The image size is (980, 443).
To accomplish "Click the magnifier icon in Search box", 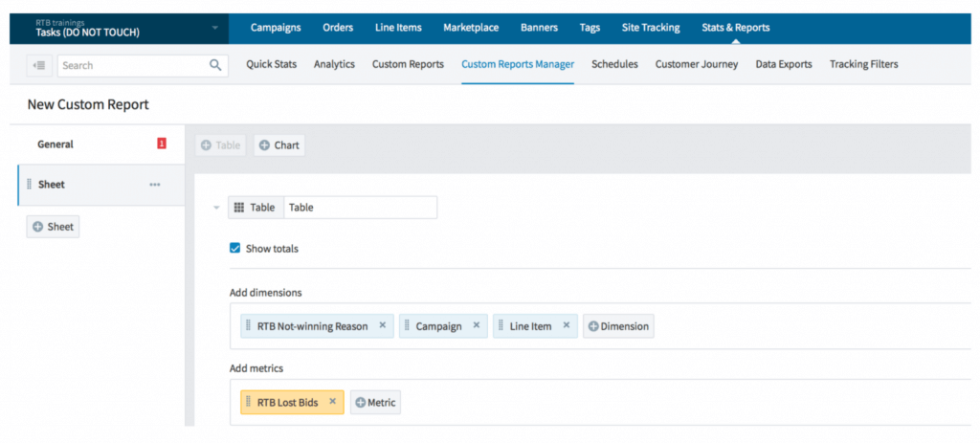I will pyautogui.click(x=215, y=65).
